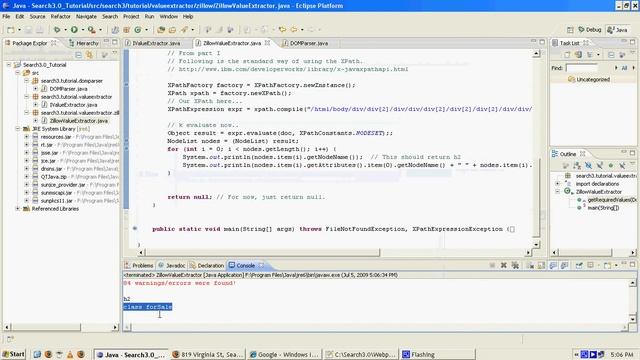Screen dimensions: 640x360
Task: Open the Google Windows taskbar item
Action: click(284, 354)
